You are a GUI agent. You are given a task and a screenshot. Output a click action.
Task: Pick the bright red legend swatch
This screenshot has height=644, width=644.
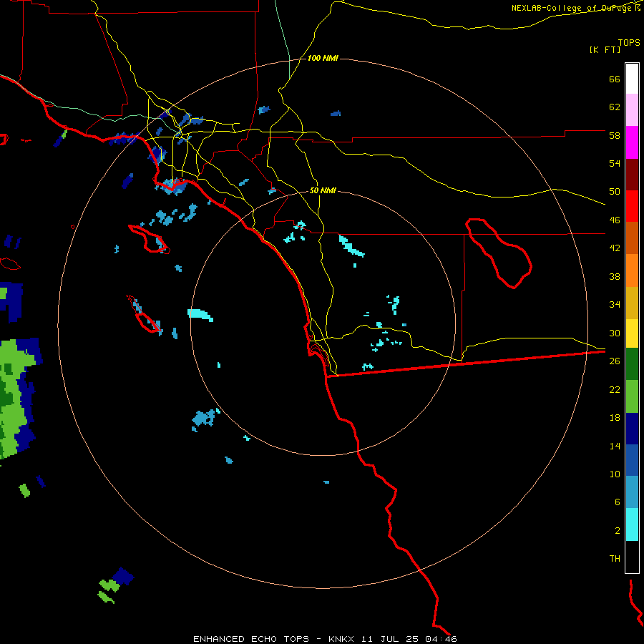pyautogui.click(x=632, y=206)
